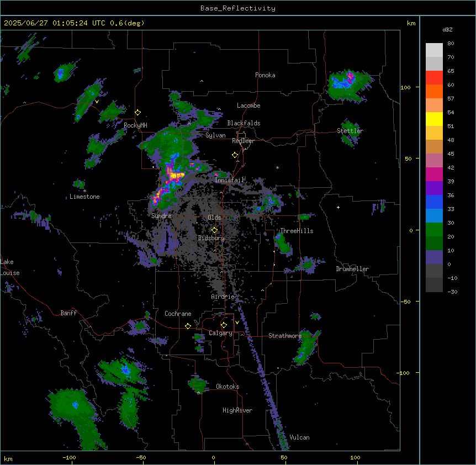Click the HighRiver city label

[237, 410]
